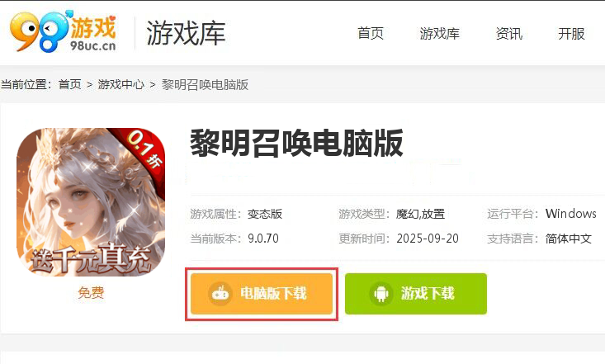Click 游戏中心 in the breadcrumb path
This screenshot has width=605, height=364.
(x=121, y=84)
